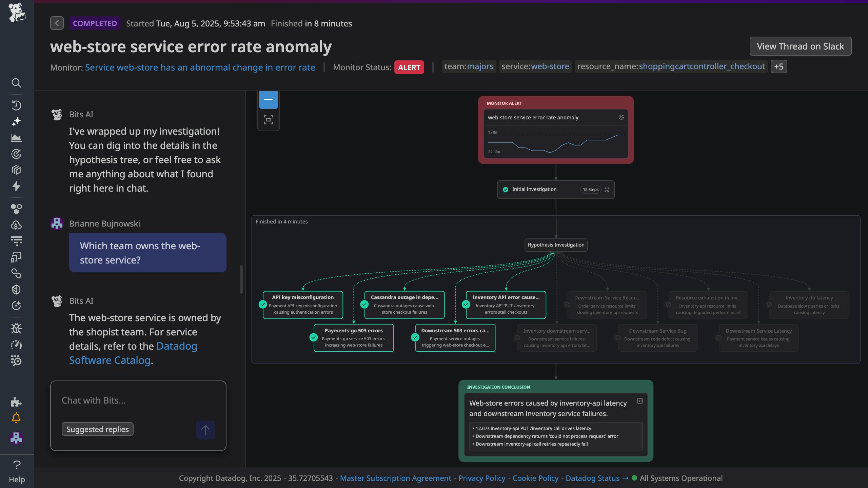
Task: Navigate back with the arrow near COMPLETED badge
Action: [x=57, y=23]
